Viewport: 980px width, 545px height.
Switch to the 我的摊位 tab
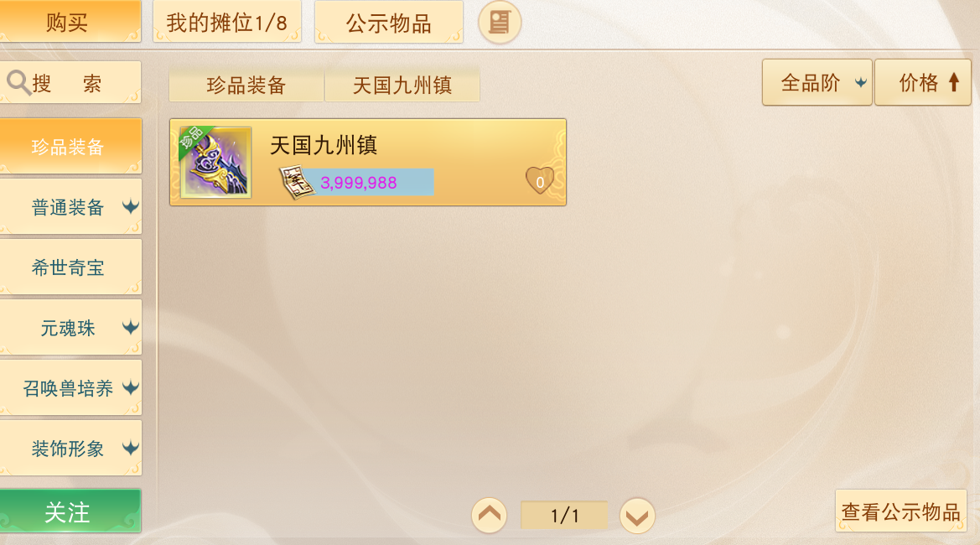pyautogui.click(x=227, y=23)
